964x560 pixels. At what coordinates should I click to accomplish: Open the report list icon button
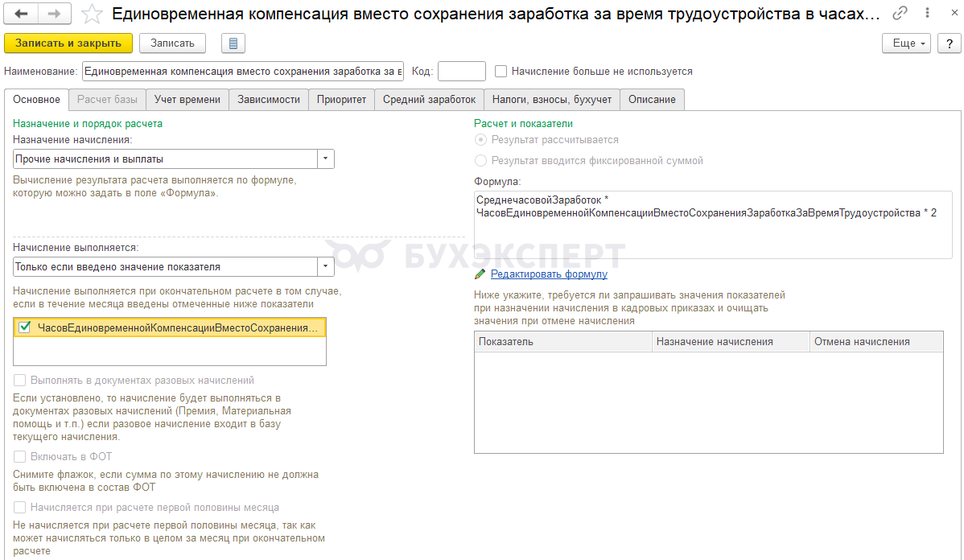click(x=233, y=43)
